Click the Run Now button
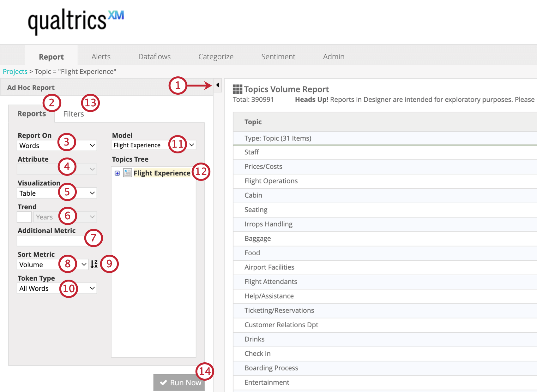The height and width of the screenshot is (392, 537). click(x=179, y=382)
